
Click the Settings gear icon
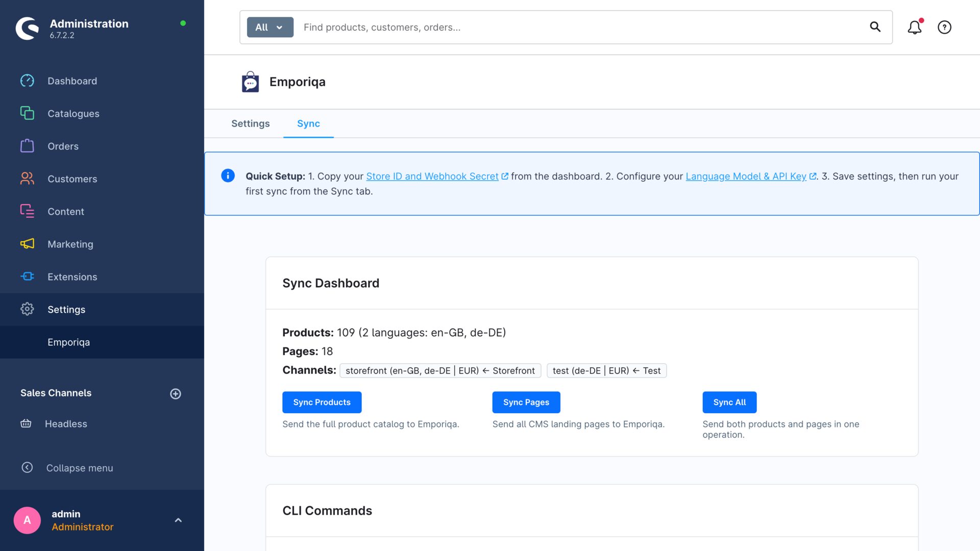click(x=27, y=309)
